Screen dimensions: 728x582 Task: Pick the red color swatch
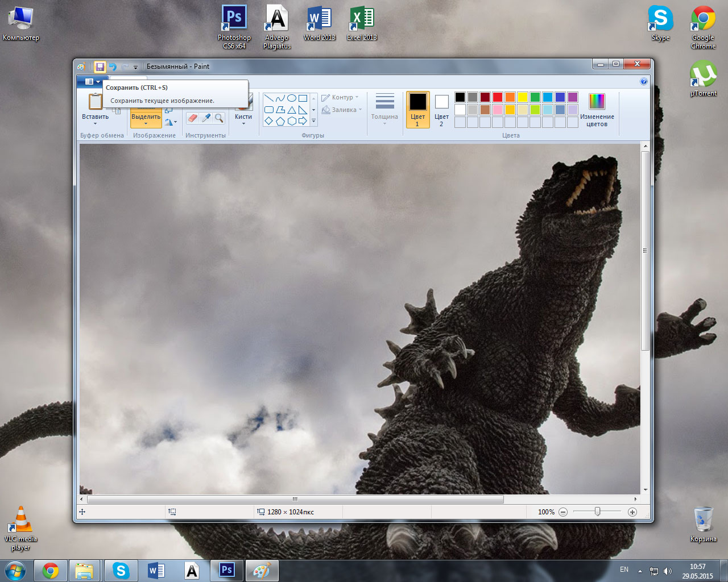point(498,97)
